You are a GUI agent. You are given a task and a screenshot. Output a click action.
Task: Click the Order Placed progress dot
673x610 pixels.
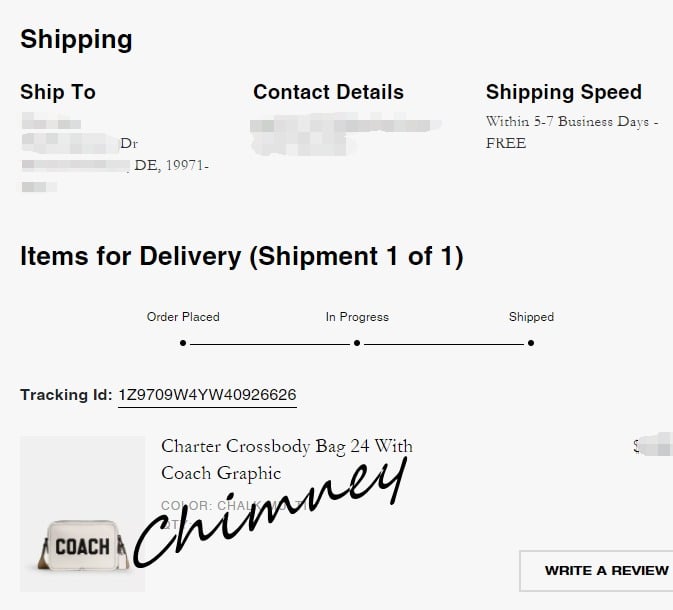183,343
